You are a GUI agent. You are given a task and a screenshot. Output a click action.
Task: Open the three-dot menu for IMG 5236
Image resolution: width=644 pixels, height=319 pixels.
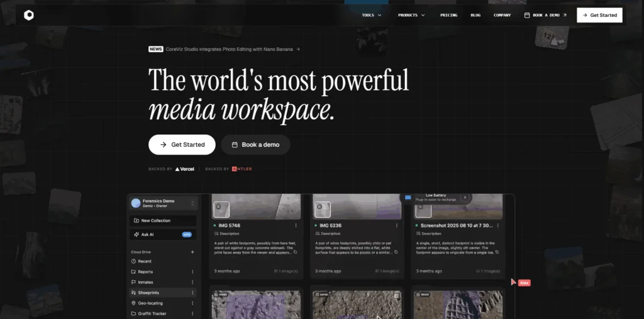click(x=396, y=225)
